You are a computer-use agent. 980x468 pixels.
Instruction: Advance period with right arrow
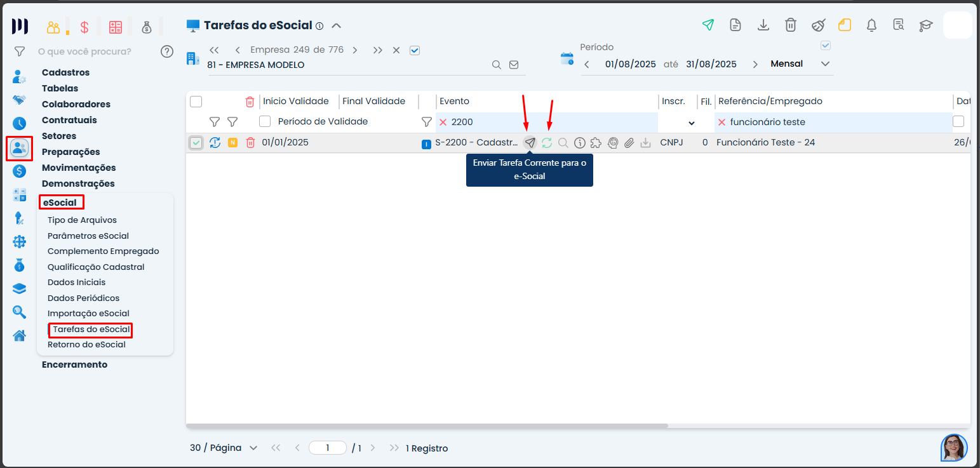(x=755, y=64)
